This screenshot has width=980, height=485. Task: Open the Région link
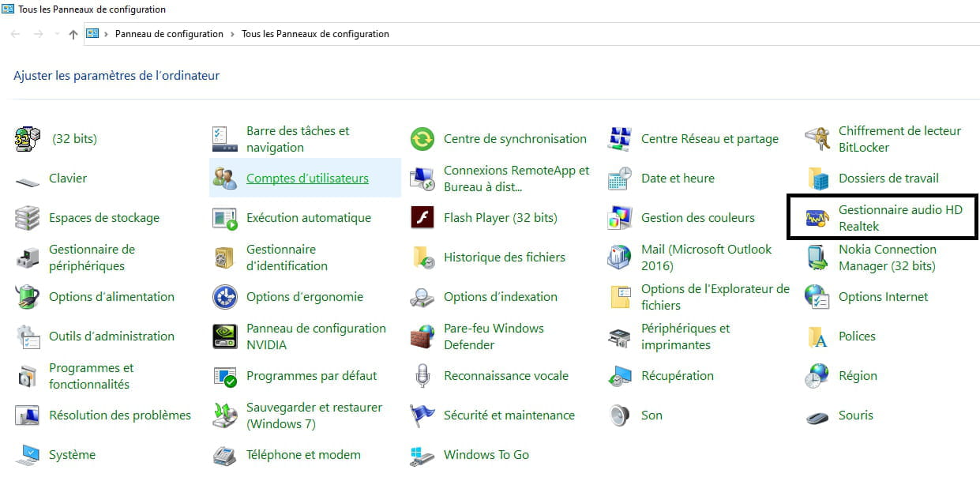[x=858, y=376]
